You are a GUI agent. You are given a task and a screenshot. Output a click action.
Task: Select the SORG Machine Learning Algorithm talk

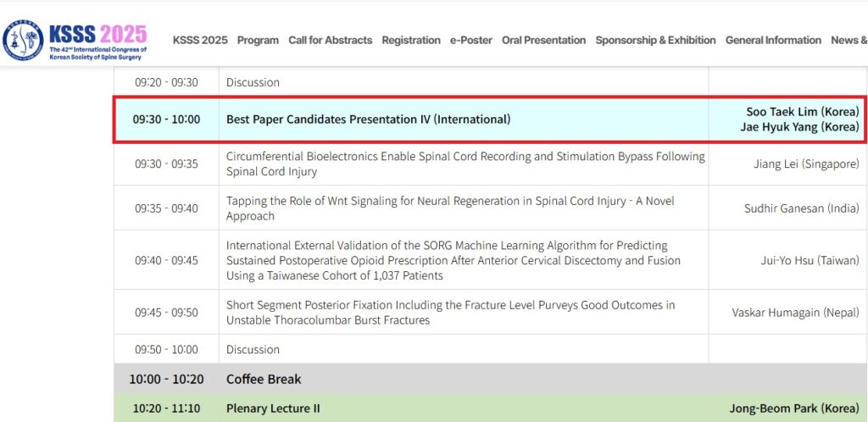(x=453, y=260)
